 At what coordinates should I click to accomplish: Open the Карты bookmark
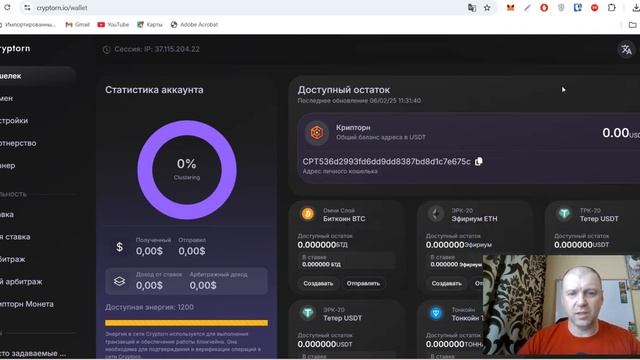149,24
